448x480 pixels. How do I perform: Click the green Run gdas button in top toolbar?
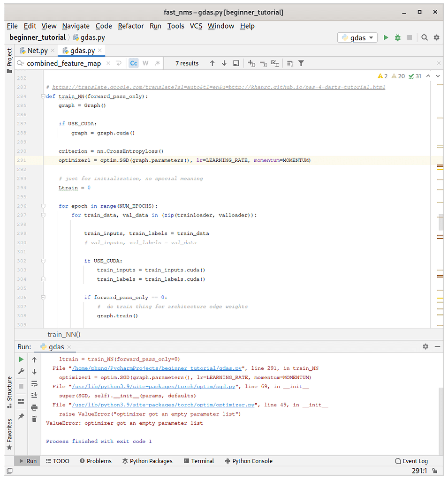click(x=386, y=37)
